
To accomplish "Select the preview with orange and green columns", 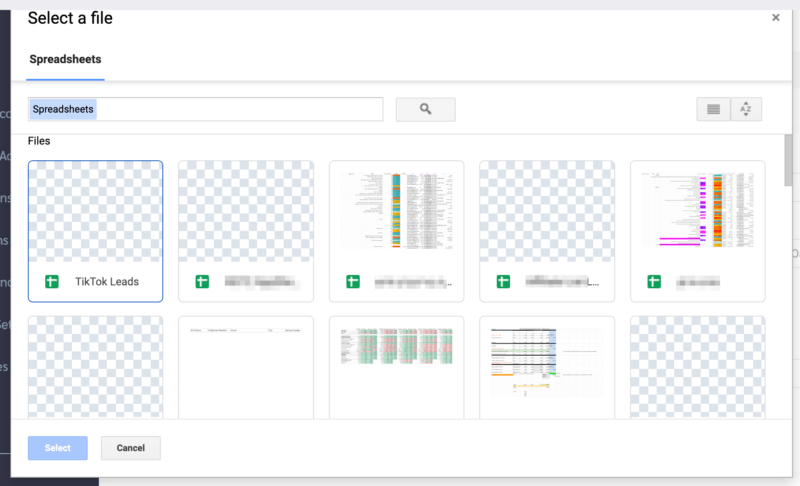I will [396, 212].
